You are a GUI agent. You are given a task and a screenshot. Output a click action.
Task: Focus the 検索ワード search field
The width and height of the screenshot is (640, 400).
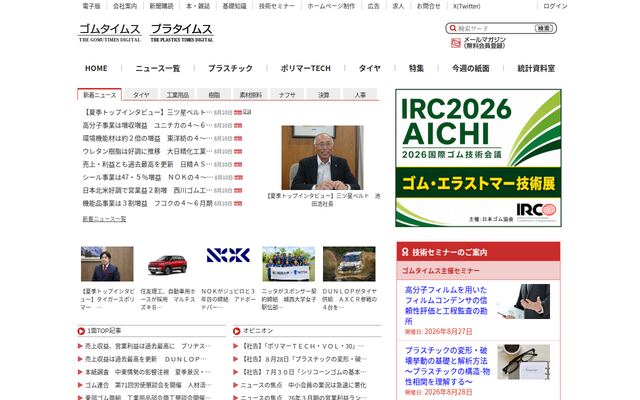[x=496, y=28]
